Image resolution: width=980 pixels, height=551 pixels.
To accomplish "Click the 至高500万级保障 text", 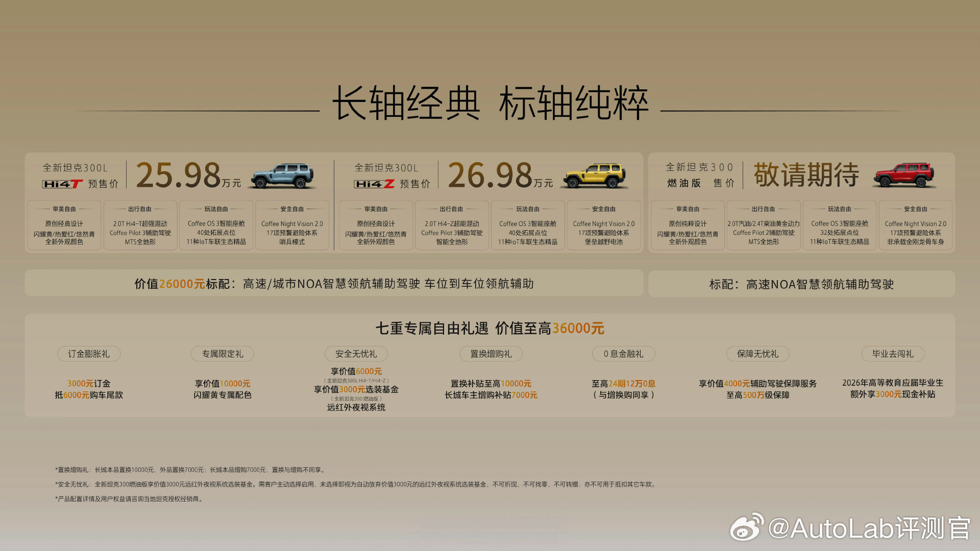I will coord(758,395).
